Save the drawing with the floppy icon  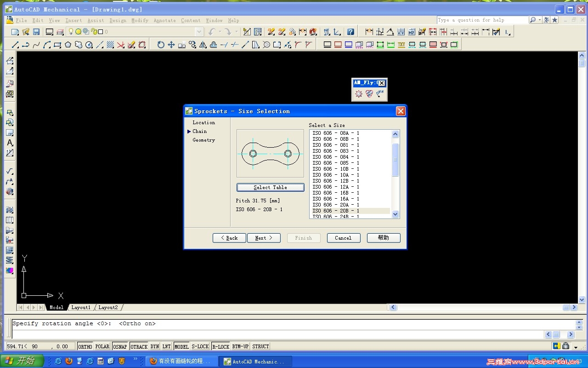(36, 32)
